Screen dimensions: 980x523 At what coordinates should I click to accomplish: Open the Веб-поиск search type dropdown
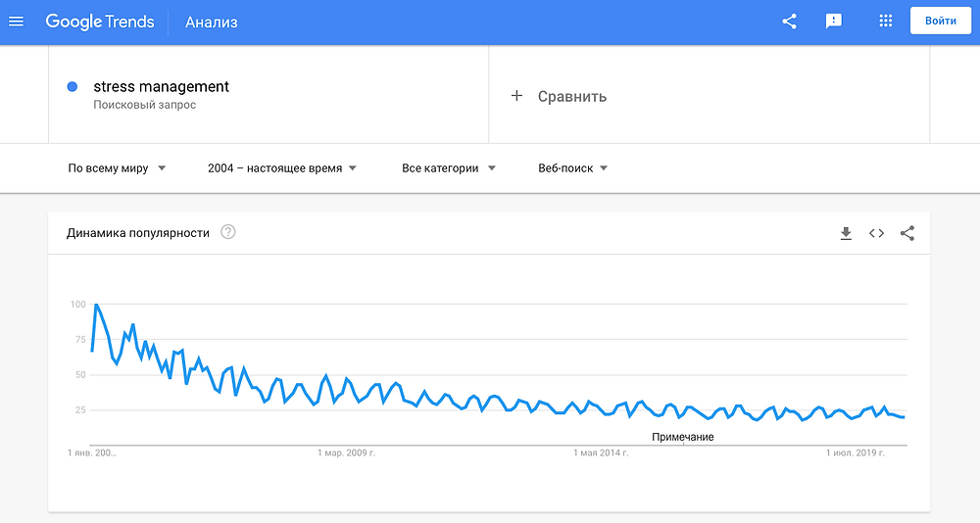572,168
